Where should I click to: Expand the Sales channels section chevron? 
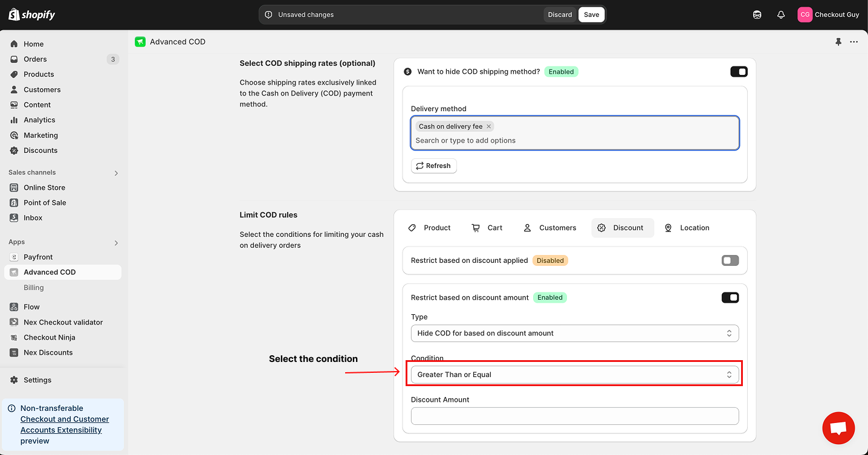point(116,173)
